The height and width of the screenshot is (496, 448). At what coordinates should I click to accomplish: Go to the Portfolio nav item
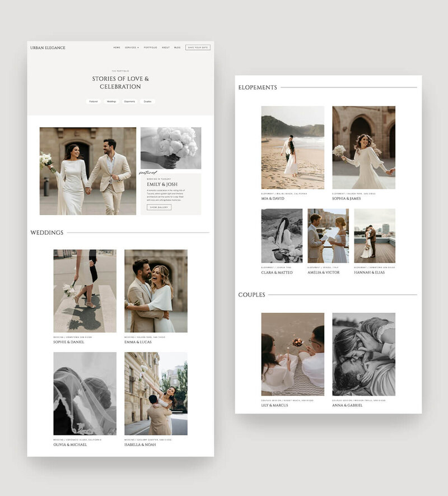click(150, 48)
